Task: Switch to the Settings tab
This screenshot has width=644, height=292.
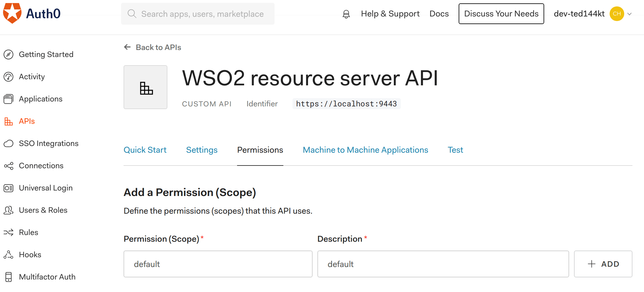Action: pos(202,150)
